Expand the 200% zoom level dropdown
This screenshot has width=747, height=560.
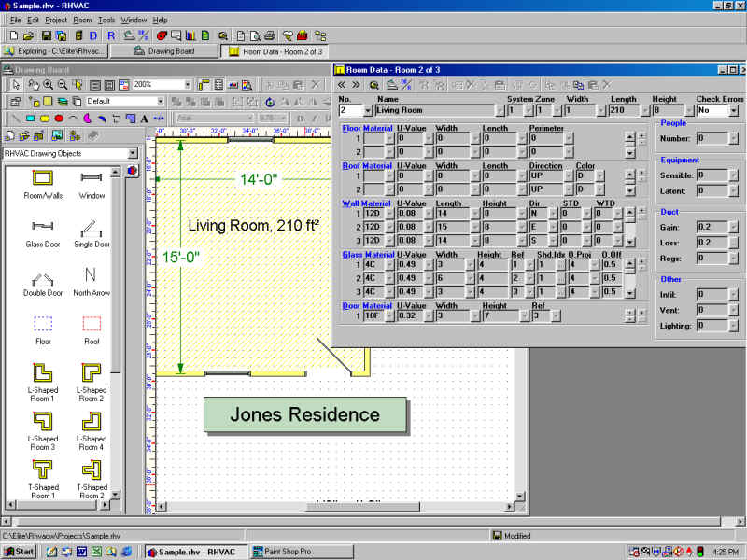(188, 84)
